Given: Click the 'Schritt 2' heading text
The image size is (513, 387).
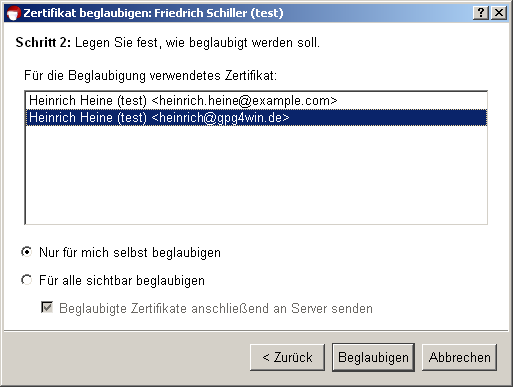Looking at the screenshot, I should pyautogui.click(x=43, y=42).
